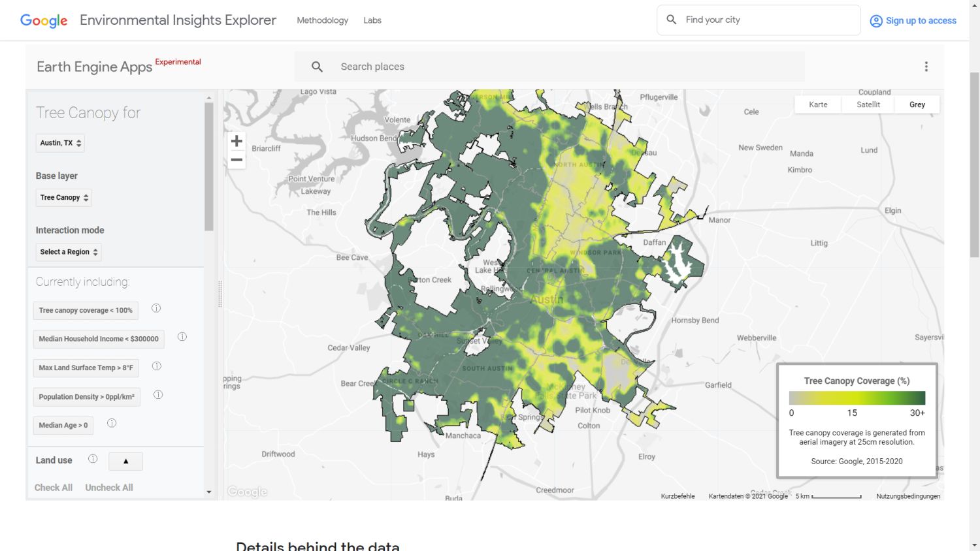Click the Check All button
Viewport: 980px width, 551px height.
pos(54,488)
